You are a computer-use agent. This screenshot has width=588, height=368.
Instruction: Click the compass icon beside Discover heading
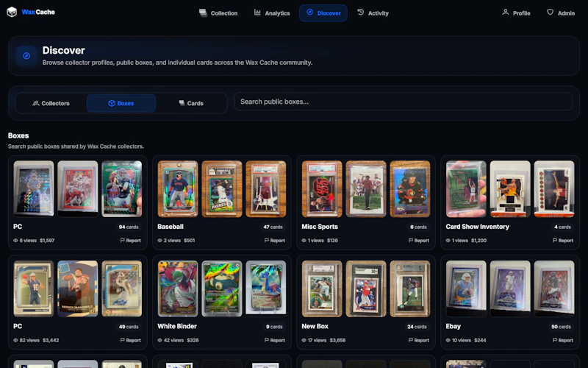pos(26,56)
